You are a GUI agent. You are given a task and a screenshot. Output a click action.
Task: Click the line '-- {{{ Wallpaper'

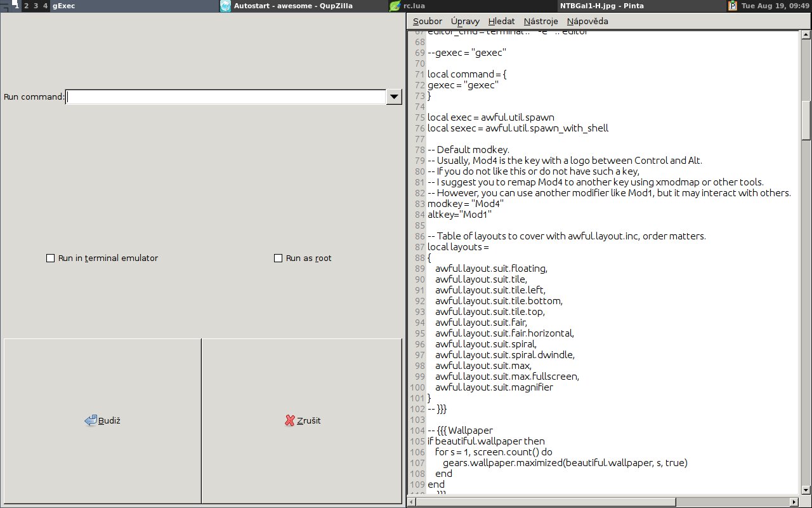[x=460, y=431]
